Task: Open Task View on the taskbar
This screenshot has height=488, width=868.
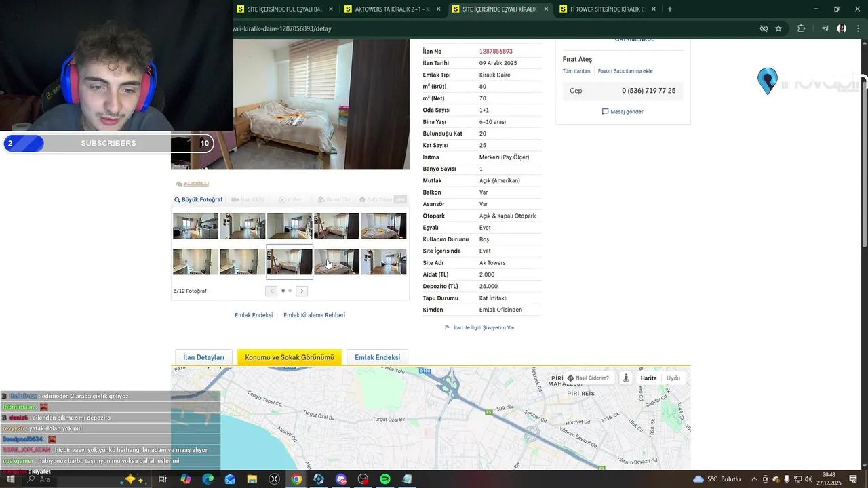Action: [163, 479]
